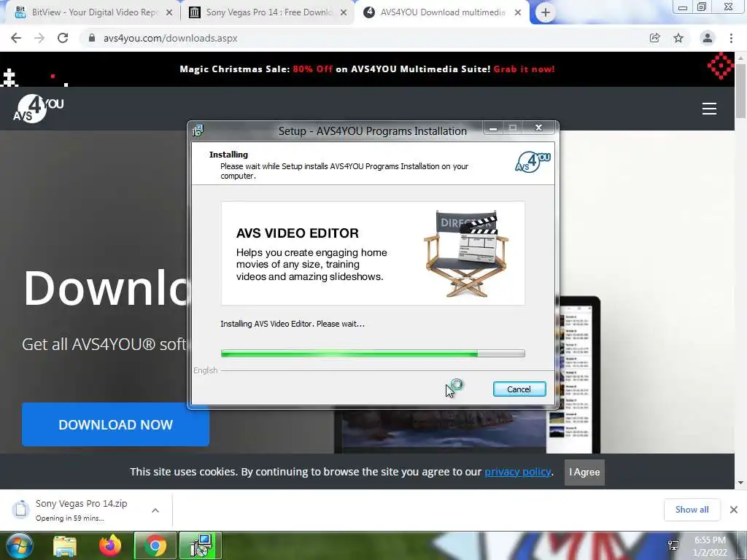Click the Chrome taskbar icon

click(155, 545)
